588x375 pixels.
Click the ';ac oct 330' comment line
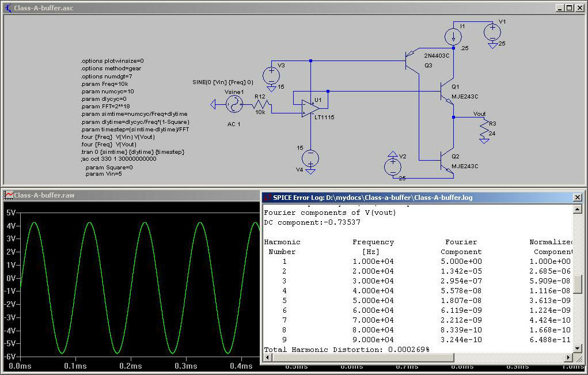click(119, 159)
